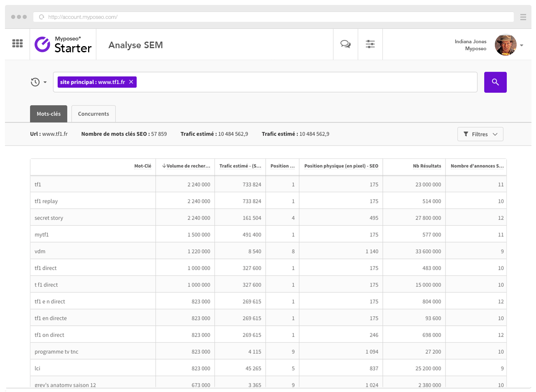Click the purple search magnifier button

click(495, 82)
